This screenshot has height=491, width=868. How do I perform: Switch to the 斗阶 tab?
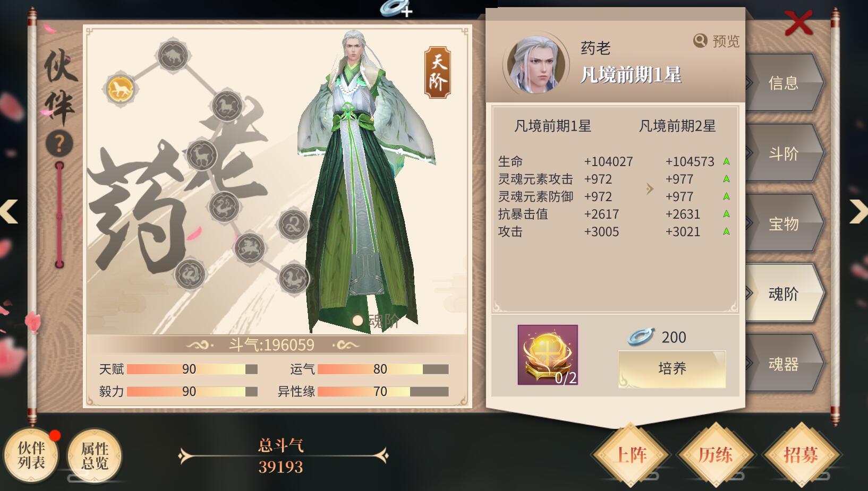point(784,153)
